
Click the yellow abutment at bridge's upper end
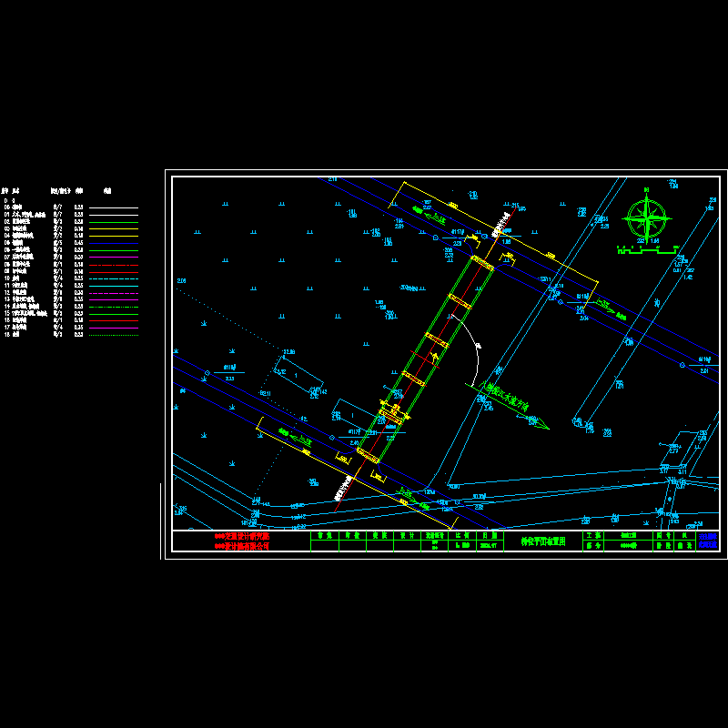[x=481, y=265]
